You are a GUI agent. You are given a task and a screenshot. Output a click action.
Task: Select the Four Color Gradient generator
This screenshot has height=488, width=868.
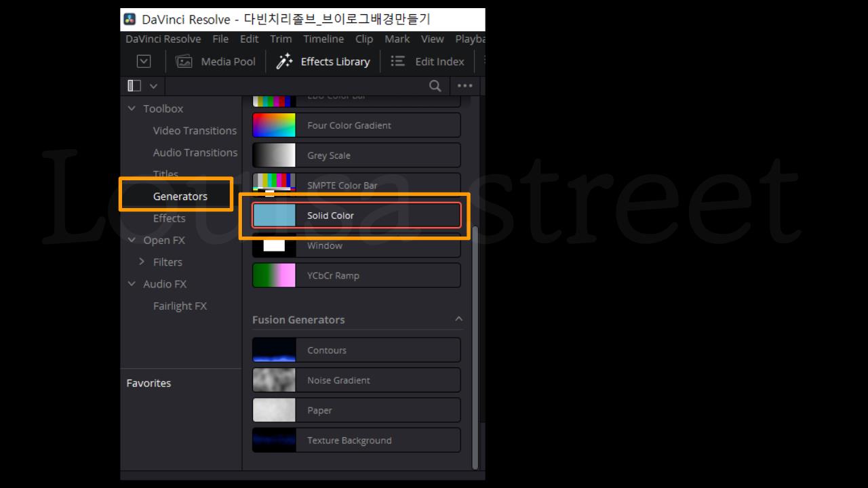tap(357, 125)
